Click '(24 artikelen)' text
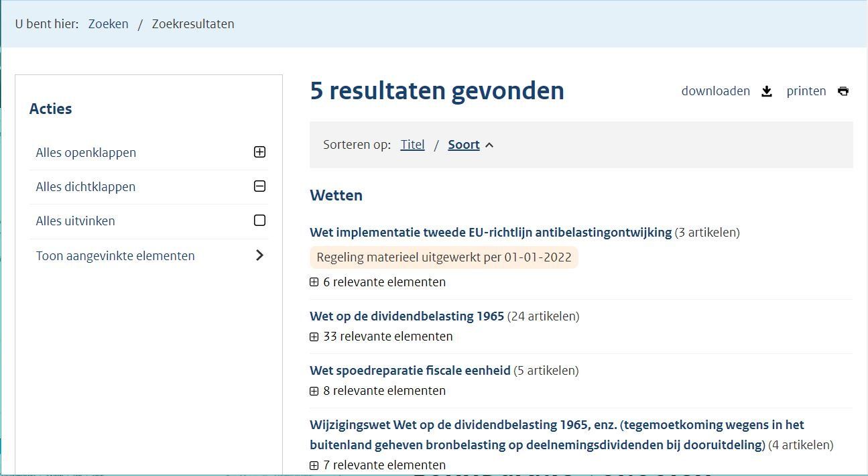This screenshot has width=868, height=476. click(544, 316)
